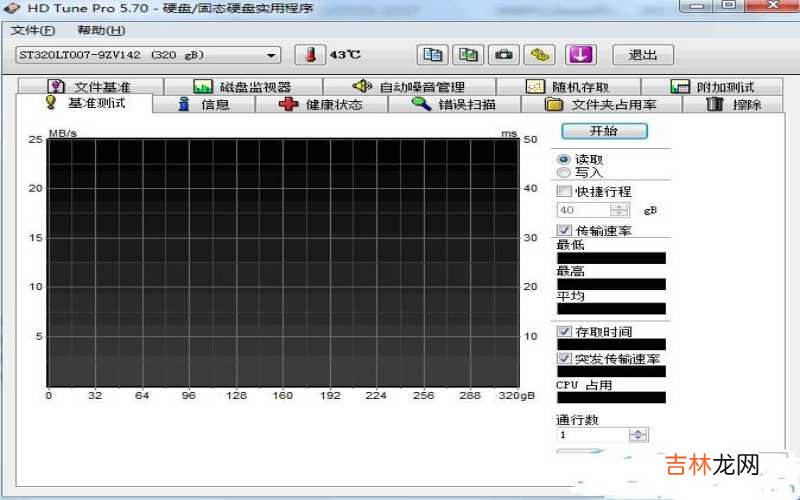Select the 写入 radio button

pyautogui.click(x=564, y=173)
